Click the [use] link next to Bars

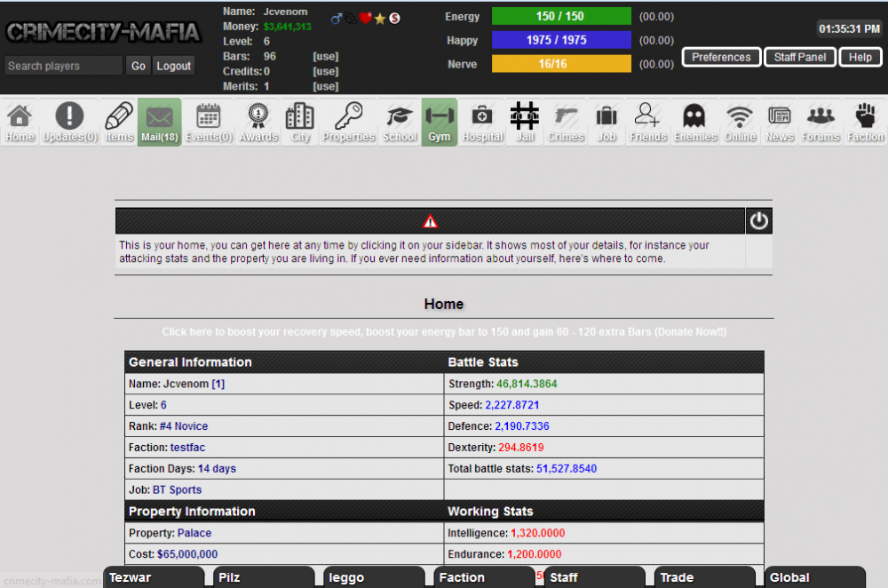pyautogui.click(x=325, y=57)
